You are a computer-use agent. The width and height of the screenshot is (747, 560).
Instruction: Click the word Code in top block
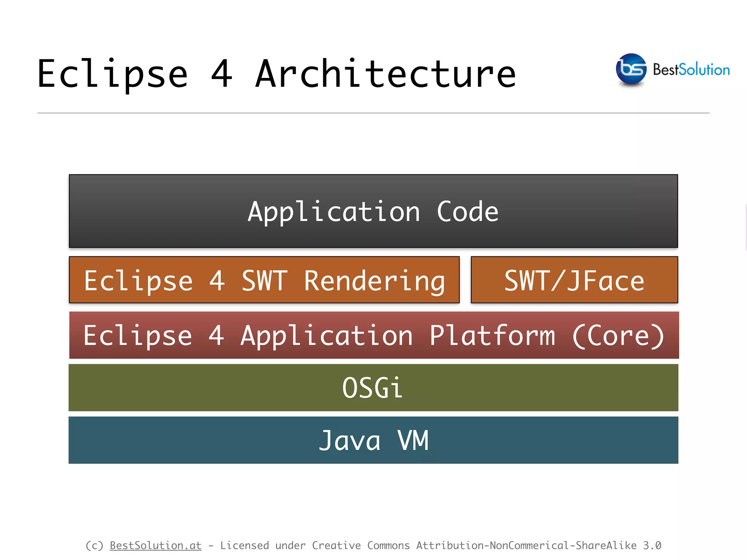point(468,211)
